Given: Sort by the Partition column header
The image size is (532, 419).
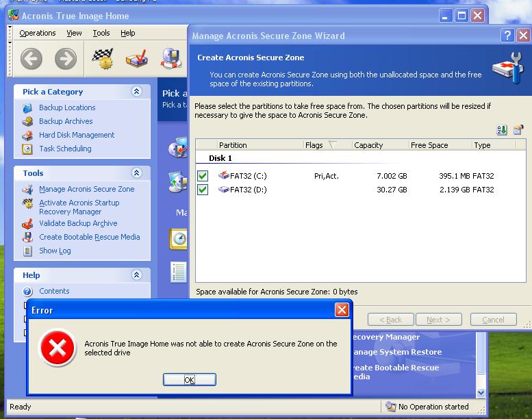Looking at the screenshot, I should pos(260,145).
